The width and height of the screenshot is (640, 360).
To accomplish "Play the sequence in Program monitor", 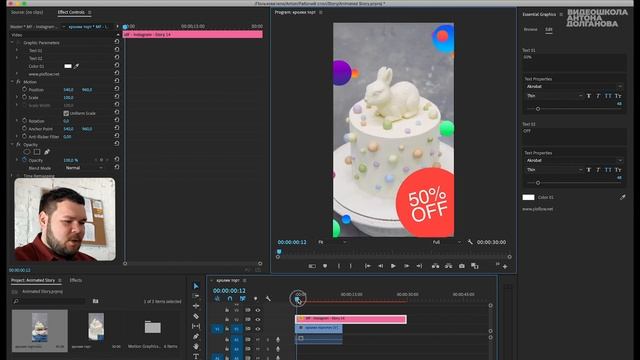I will pyautogui.click(x=393, y=266).
